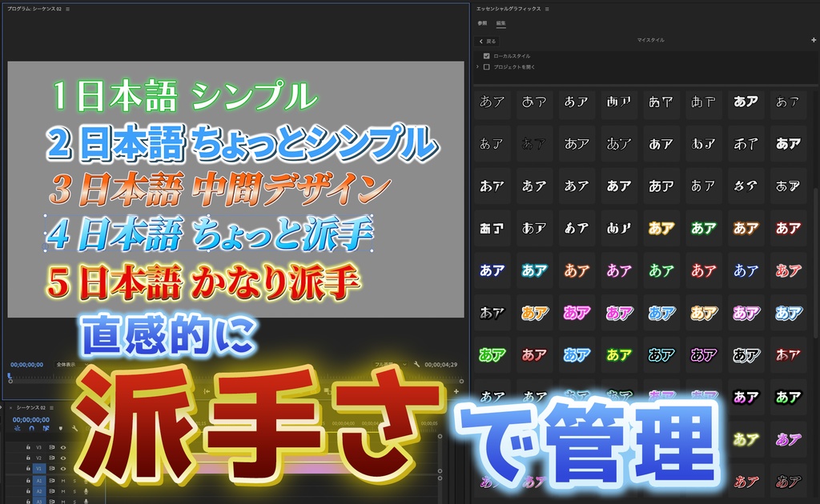Toggle the track output eye on V2
820x504 pixels.
tap(63, 458)
